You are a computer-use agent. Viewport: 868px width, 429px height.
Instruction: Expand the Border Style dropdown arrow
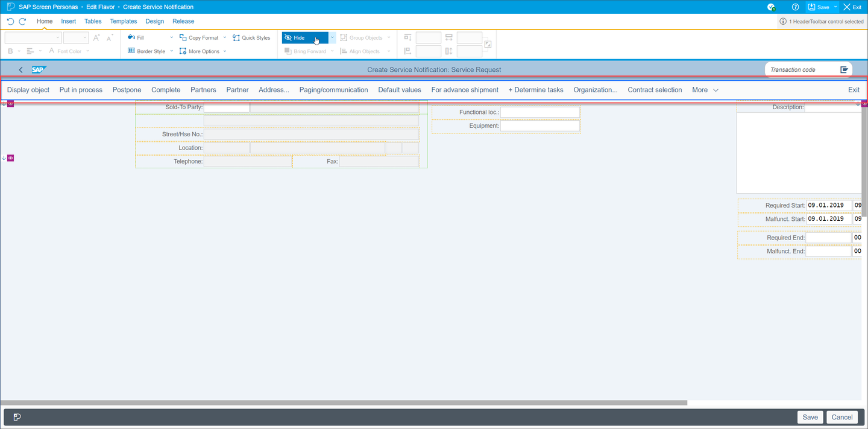171,51
